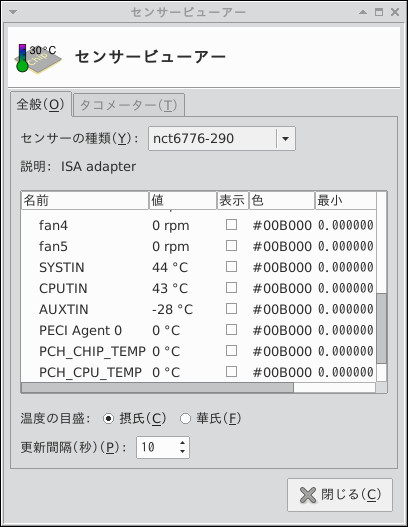The height and width of the screenshot is (527, 408).
Task: Close window using title bar X
Action: 395,12
